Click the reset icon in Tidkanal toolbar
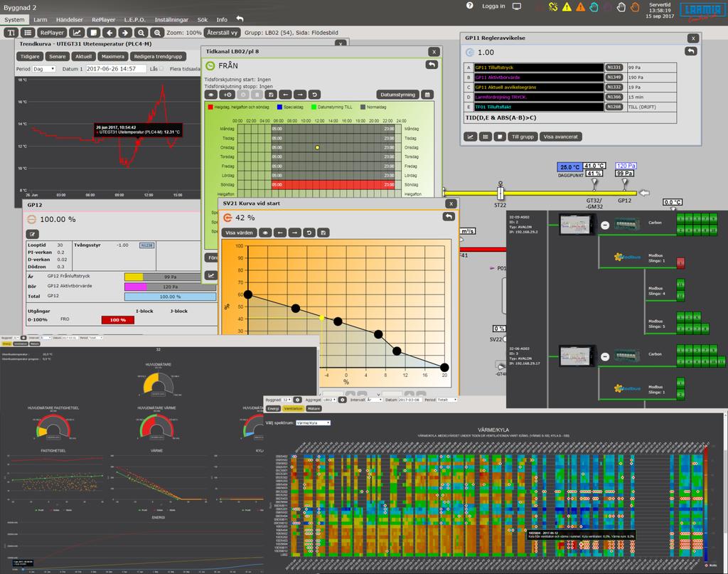This screenshot has height=574, width=728. pyautogui.click(x=314, y=95)
